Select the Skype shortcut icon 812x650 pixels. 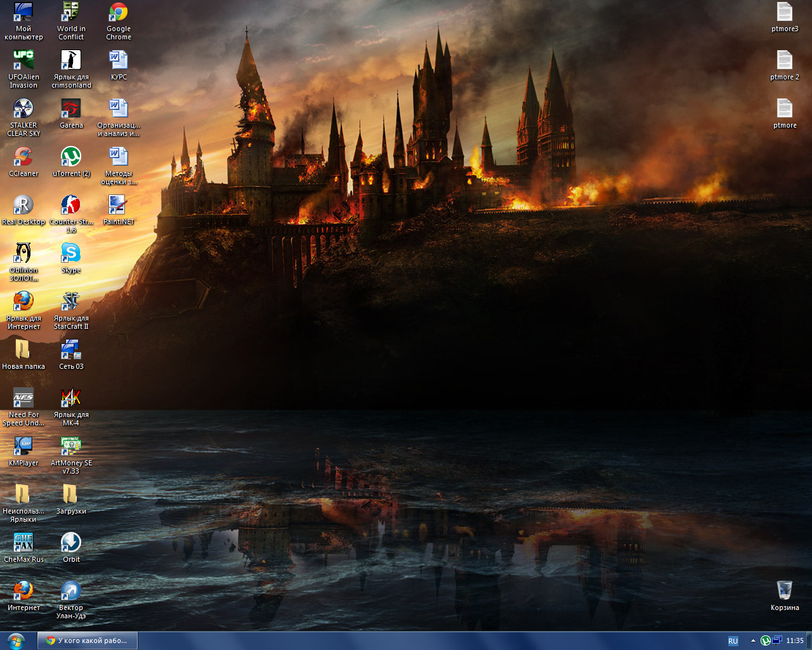[x=71, y=254]
